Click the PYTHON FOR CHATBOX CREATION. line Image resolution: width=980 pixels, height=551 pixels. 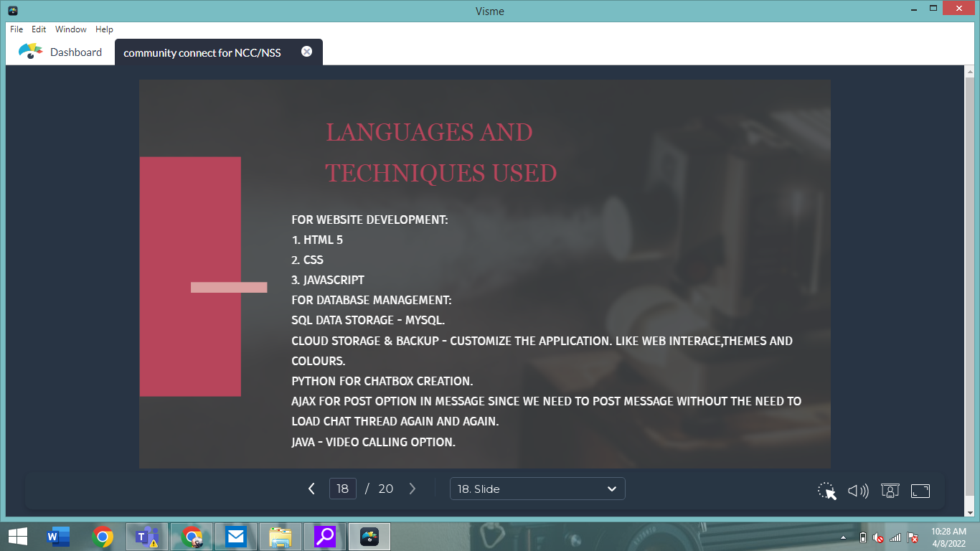pos(382,381)
